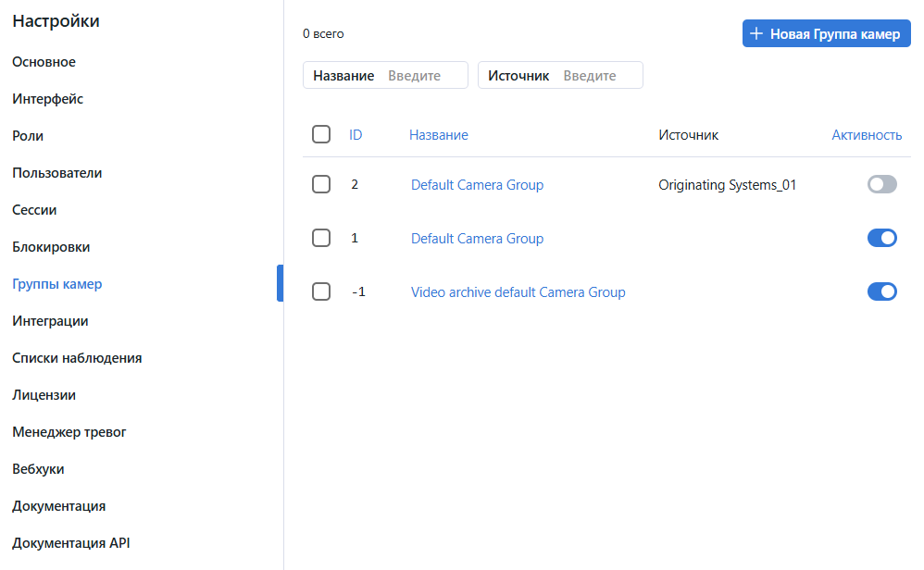Screen dimensions: 924x570
Task: Disable the ID 1 Default Camera Group toggle
Action: click(881, 239)
